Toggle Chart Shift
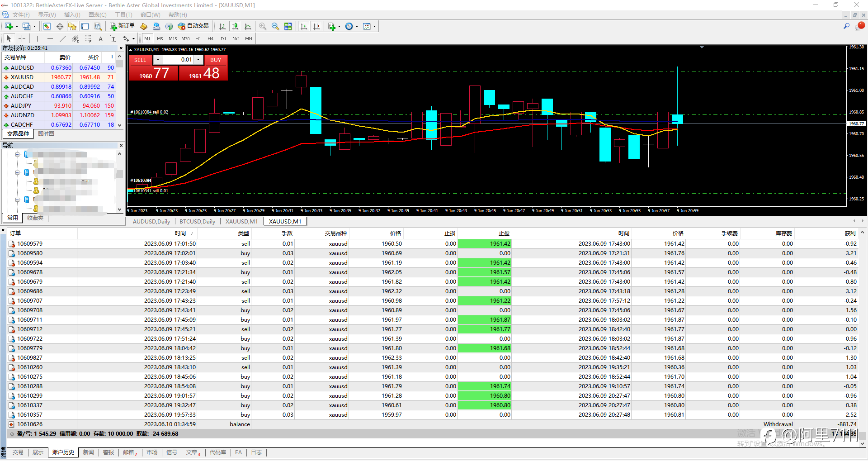 316,26
